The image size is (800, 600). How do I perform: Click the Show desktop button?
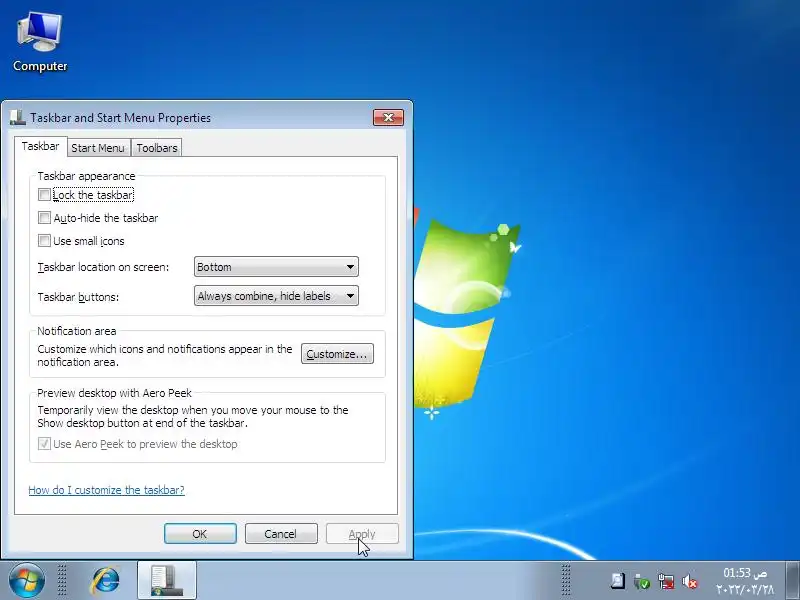point(792,580)
